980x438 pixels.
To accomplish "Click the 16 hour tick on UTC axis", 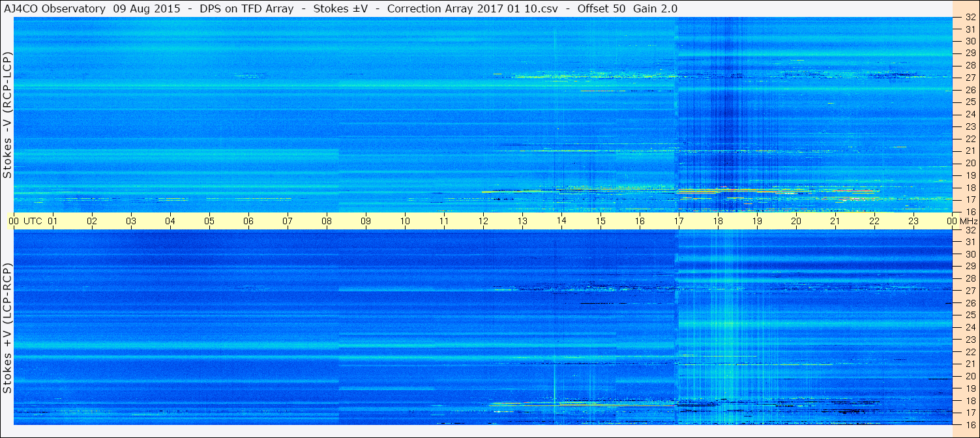I will point(640,221).
